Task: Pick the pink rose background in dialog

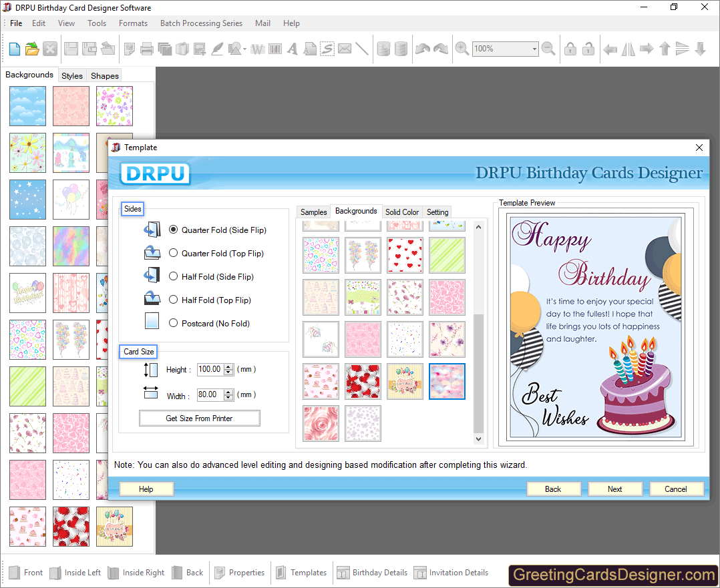Action: 321,423
